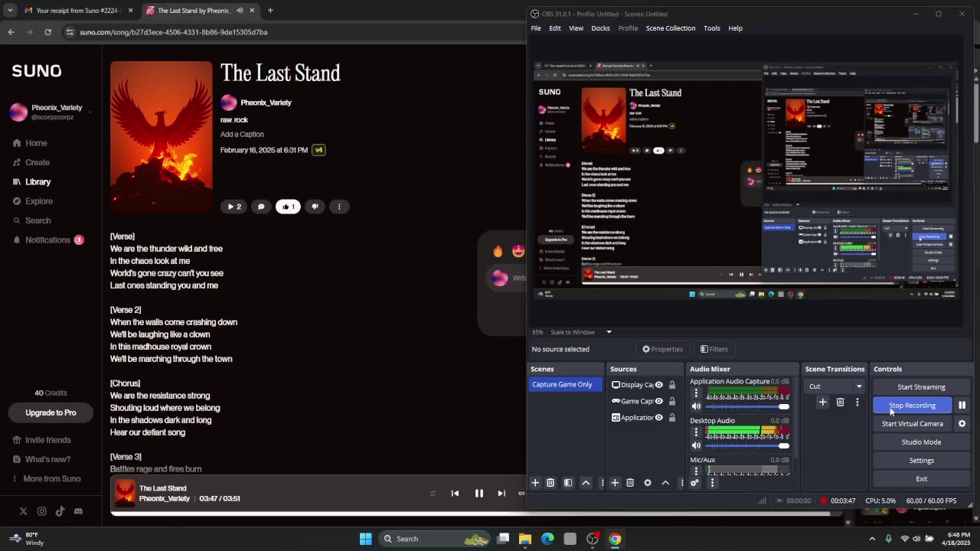Open Desktop Audio options three-dot menu

pos(696,432)
